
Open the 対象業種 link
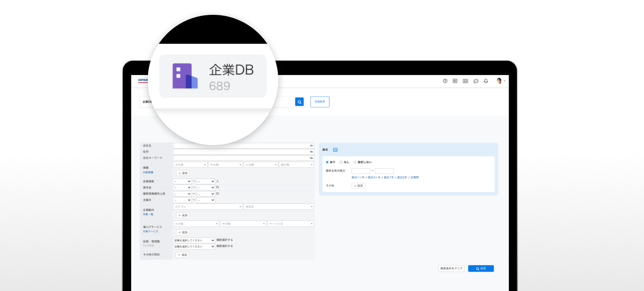[148, 172]
